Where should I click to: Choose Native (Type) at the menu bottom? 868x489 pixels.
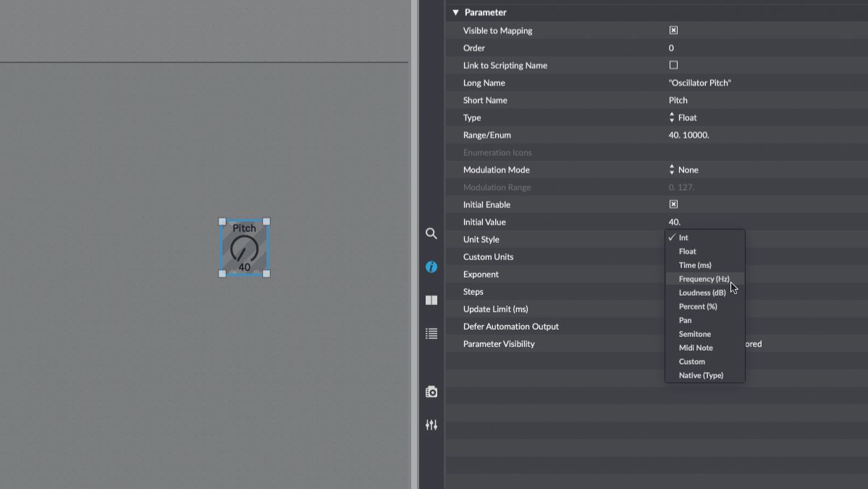point(701,375)
